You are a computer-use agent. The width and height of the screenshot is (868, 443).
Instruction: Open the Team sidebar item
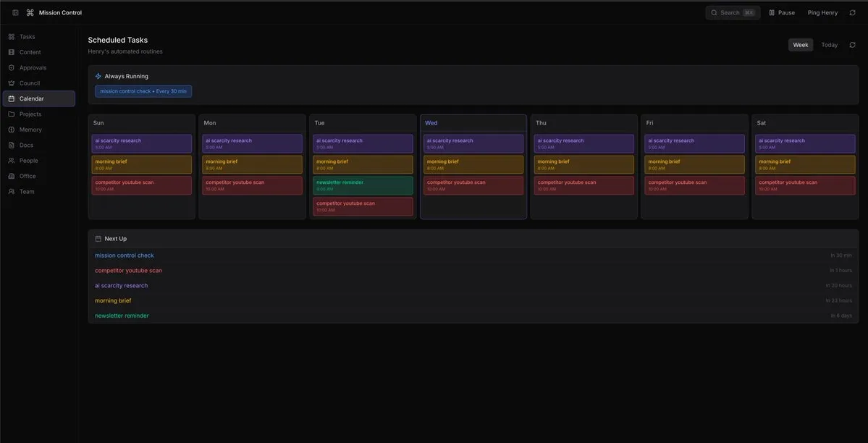click(27, 192)
